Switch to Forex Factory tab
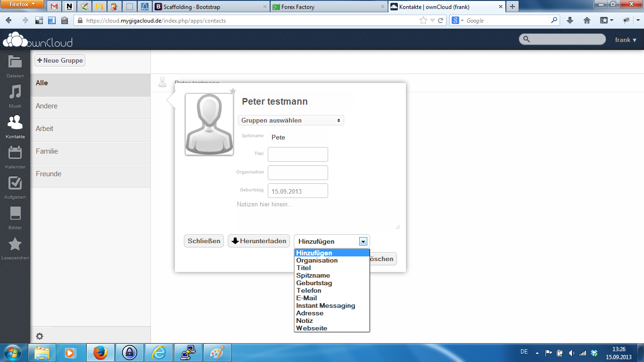Viewport: 644px width, 362px height. [329, 7]
